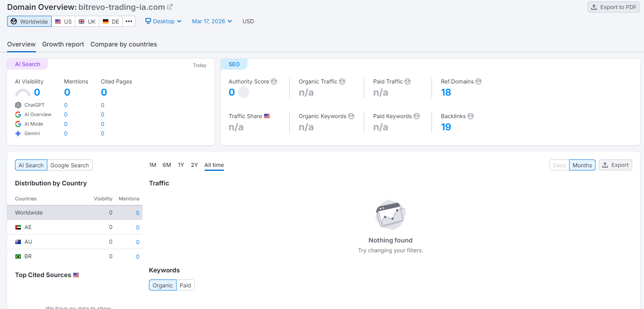The width and height of the screenshot is (644, 309).
Task: Click the Export button above chart
Action: (x=615, y=165)
